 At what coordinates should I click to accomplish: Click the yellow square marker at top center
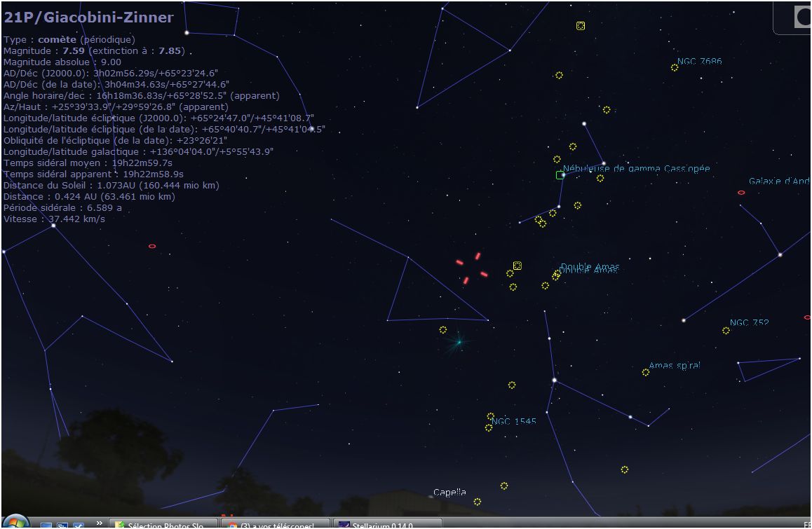point(581,26)
